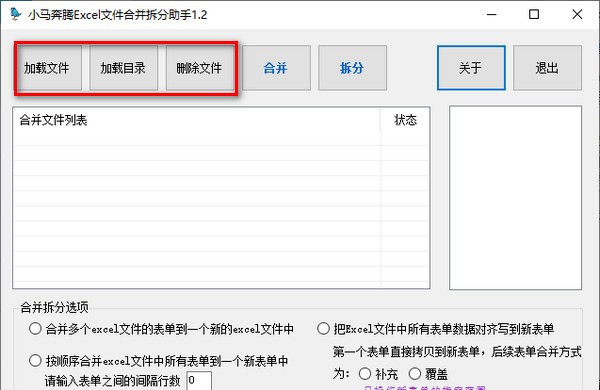Minimize the window
Image resolution: width=600 pixels, height=390 pixels.
click(491, 15)
